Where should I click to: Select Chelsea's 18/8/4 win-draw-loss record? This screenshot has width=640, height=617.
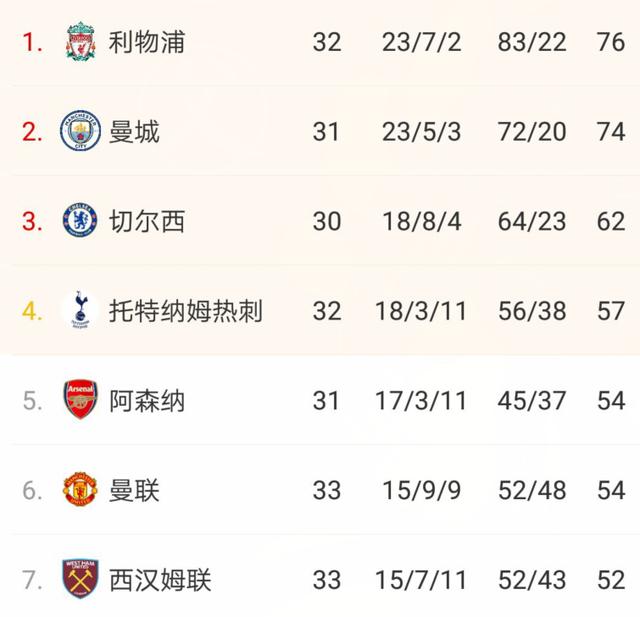[x=422, y=222]
